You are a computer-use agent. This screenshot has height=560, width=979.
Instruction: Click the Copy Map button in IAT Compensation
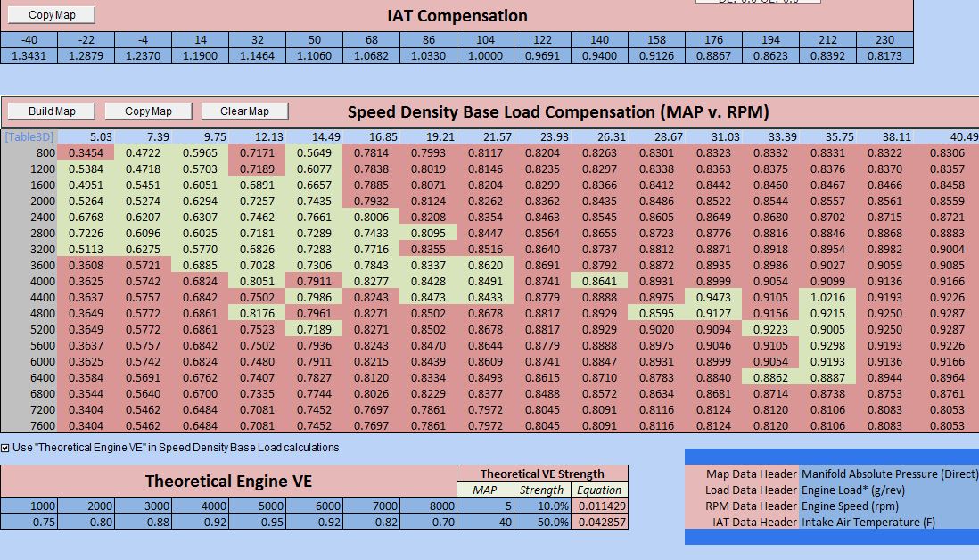(52, 14)
